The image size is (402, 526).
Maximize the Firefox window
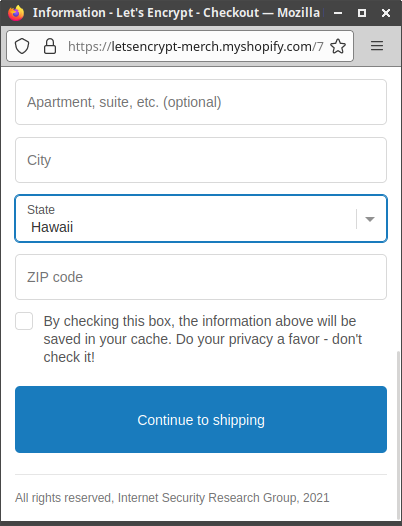(x=362, y=13)
